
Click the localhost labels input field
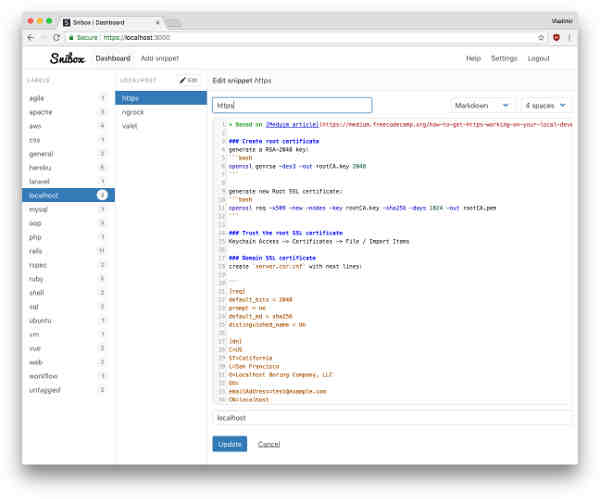[393, 418]
